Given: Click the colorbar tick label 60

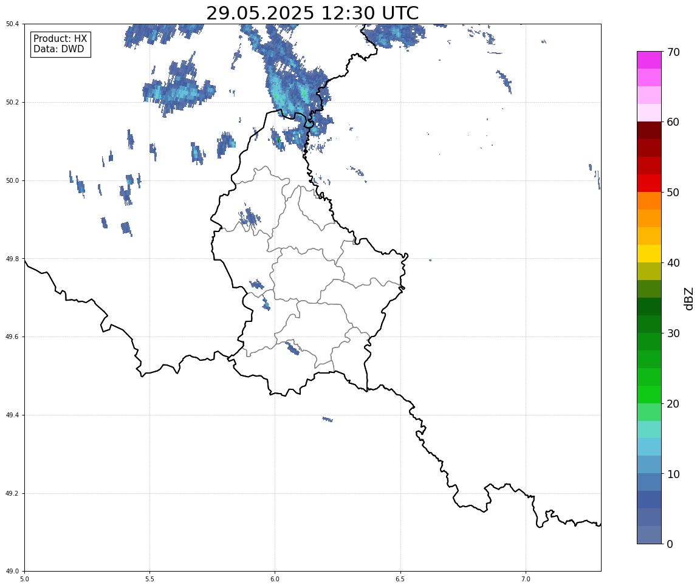Looking at the screenshot, I should 673,122.
